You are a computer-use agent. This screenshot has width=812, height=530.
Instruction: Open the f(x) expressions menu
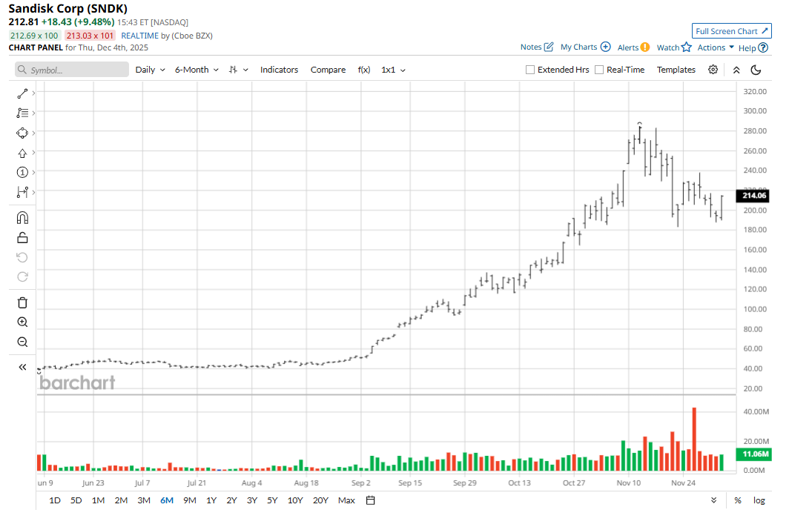[364, 70]
